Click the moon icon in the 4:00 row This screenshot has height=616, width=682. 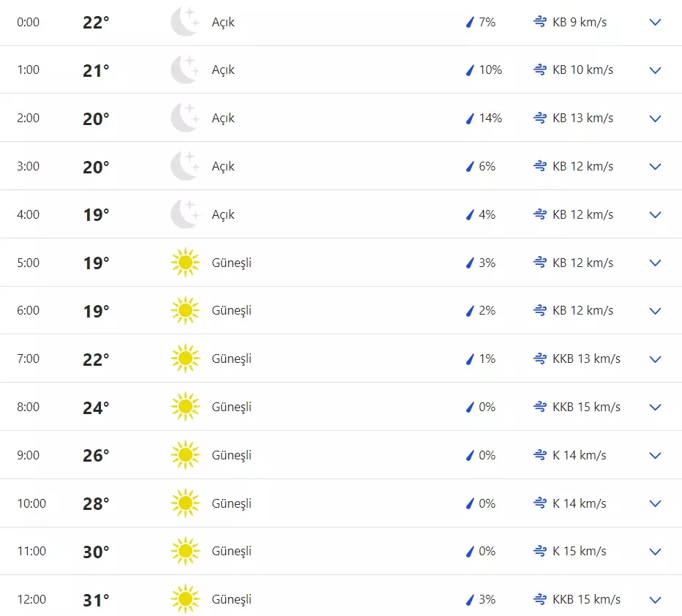(184, 214)
